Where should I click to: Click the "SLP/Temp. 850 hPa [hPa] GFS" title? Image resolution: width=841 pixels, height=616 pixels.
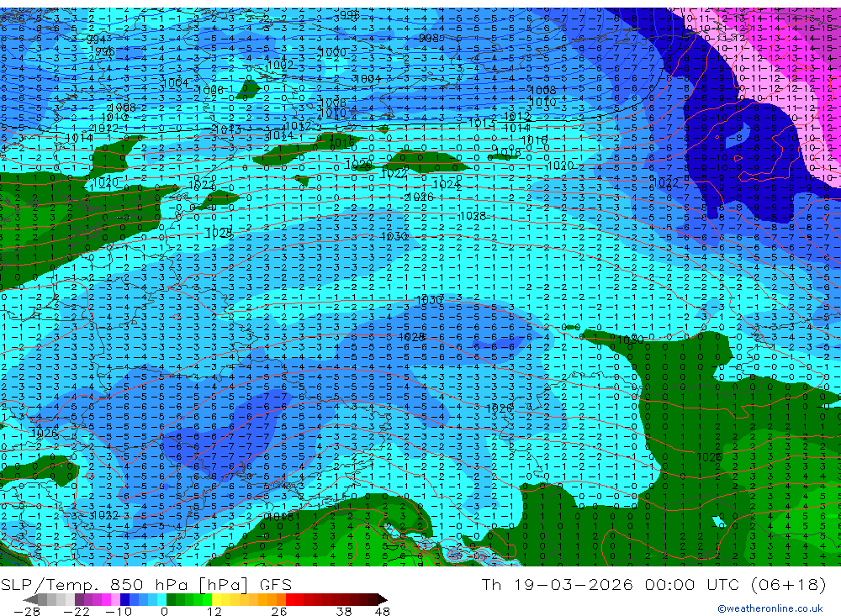coord(145,584)
